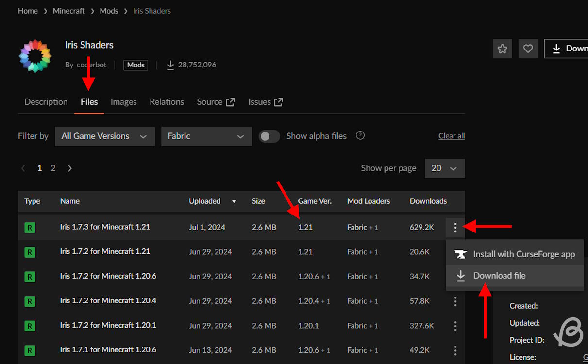
Task: Click help icon beside Show alpha files
Action: click(360, 136)
